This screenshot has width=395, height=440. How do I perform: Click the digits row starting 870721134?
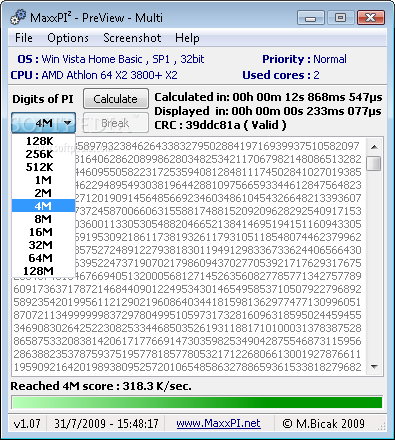click(x=187, y=315)
